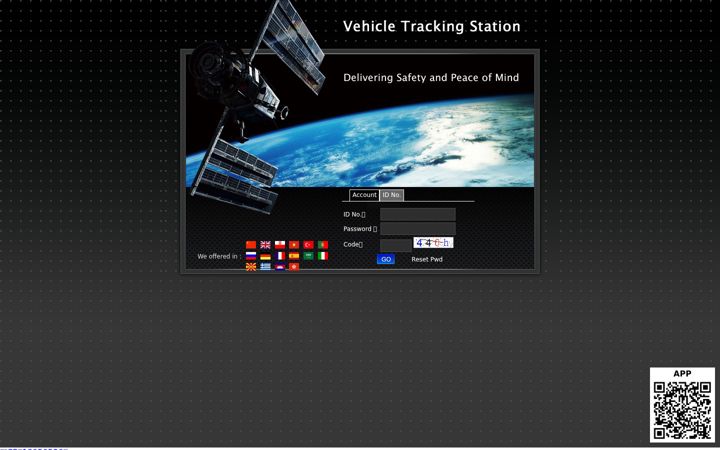
Task: Switch to German using its flag
Action: (x=265, y=256)
